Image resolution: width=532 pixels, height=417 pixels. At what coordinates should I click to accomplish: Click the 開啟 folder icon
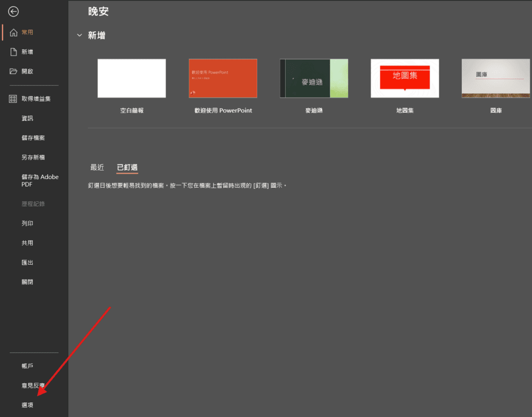click(14, 71)
